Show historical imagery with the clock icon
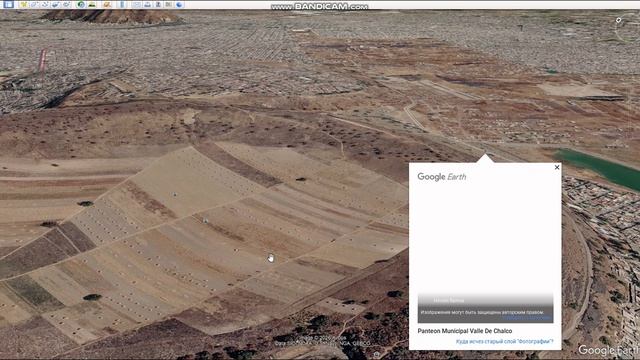640x360 pixels. tap(81, 4)
